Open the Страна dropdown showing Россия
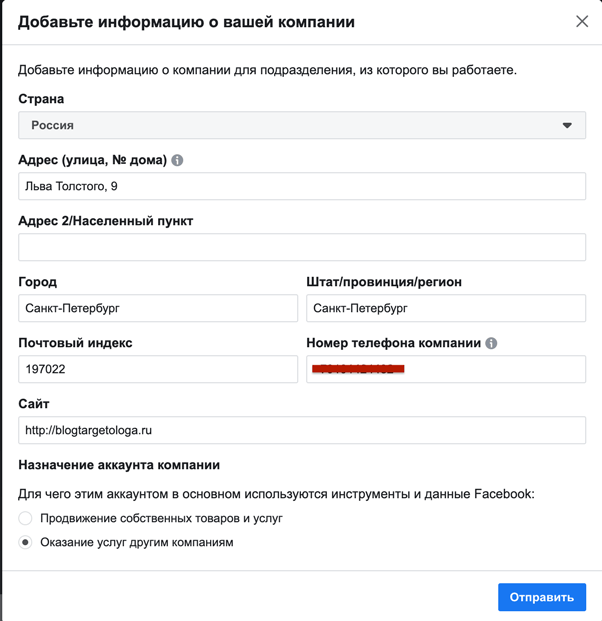This screenshot has width=602, height=621. click(x=300, y=126)
